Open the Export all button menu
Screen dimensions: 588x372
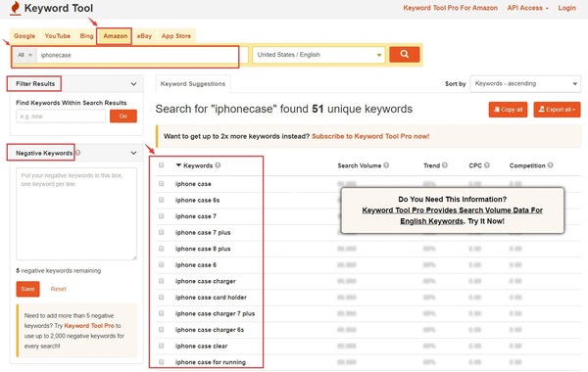click(557, 110)
